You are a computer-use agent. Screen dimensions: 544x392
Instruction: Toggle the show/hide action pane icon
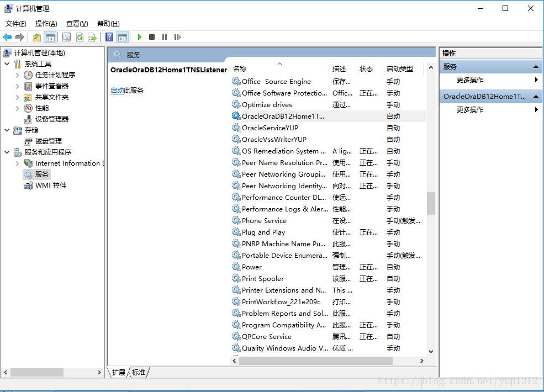coord(123,37)
